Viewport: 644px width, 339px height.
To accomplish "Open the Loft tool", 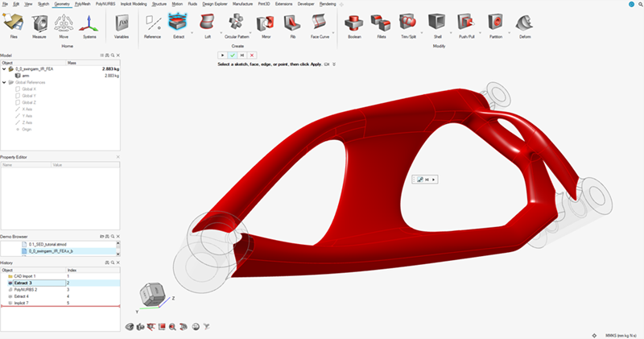I will point(208,24).
